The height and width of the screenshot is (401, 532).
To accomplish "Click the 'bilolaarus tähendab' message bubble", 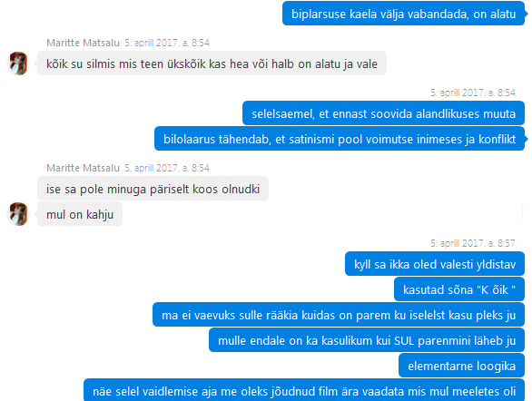I will [340, 139].
